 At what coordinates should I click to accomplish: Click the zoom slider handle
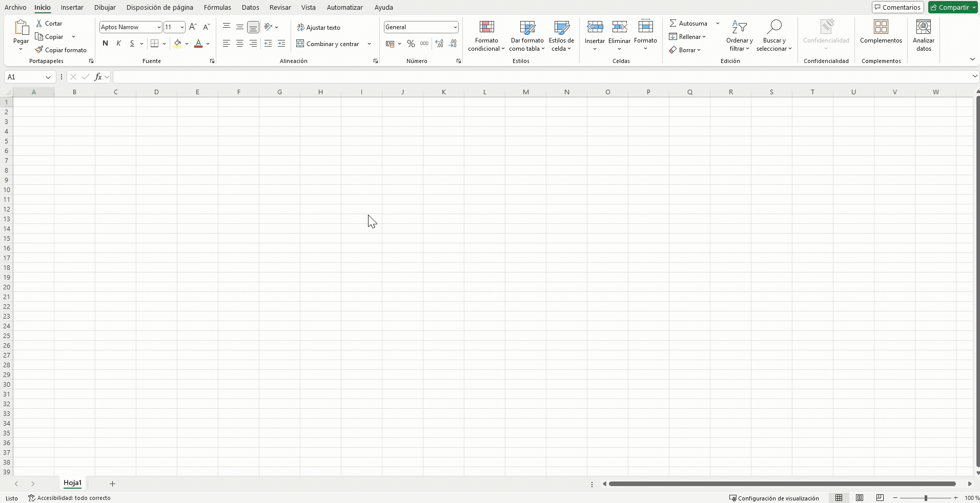926,498
